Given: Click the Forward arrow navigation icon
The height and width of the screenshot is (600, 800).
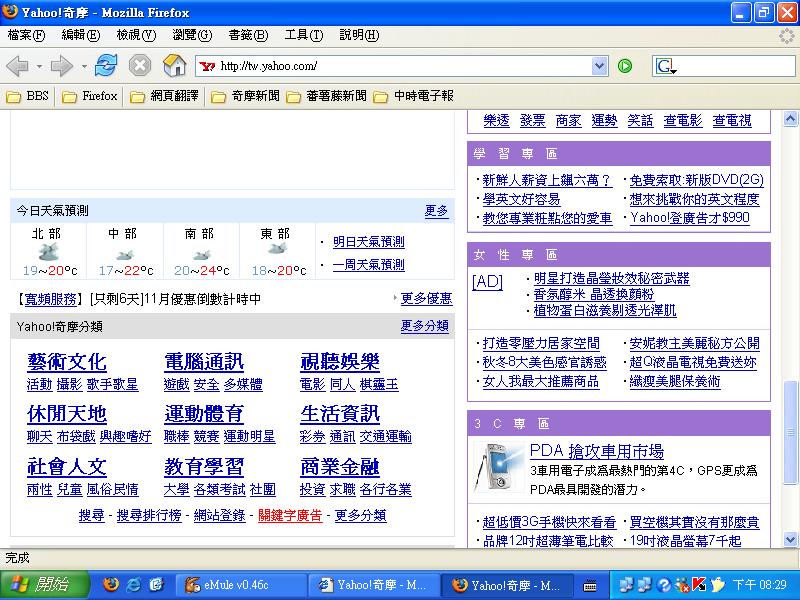Looking at the screenshot, I should (61, 66).
